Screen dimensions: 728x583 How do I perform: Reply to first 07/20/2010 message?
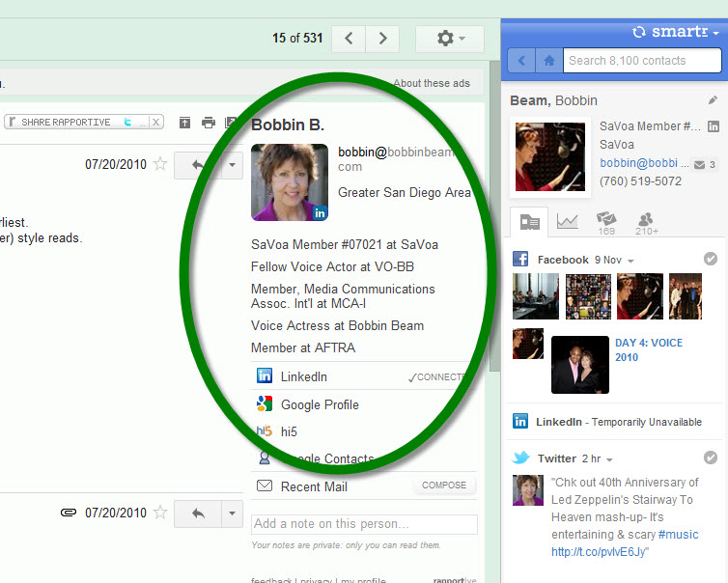198,165
